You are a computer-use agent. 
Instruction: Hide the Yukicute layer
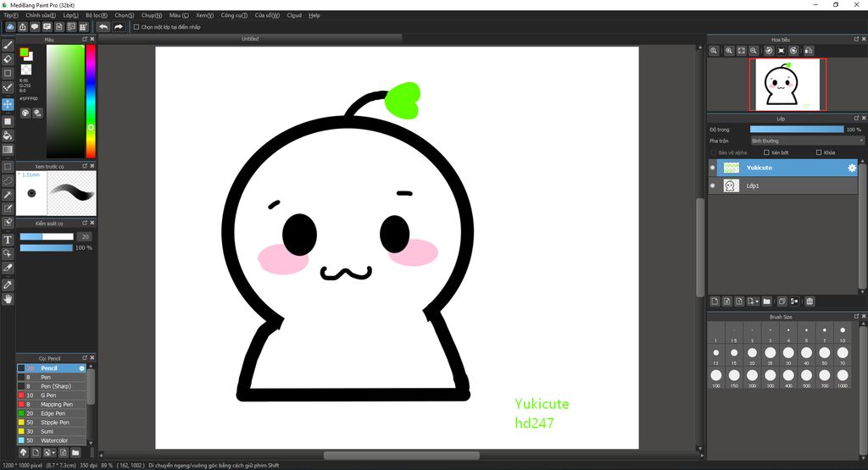click(x=712, y=168)
